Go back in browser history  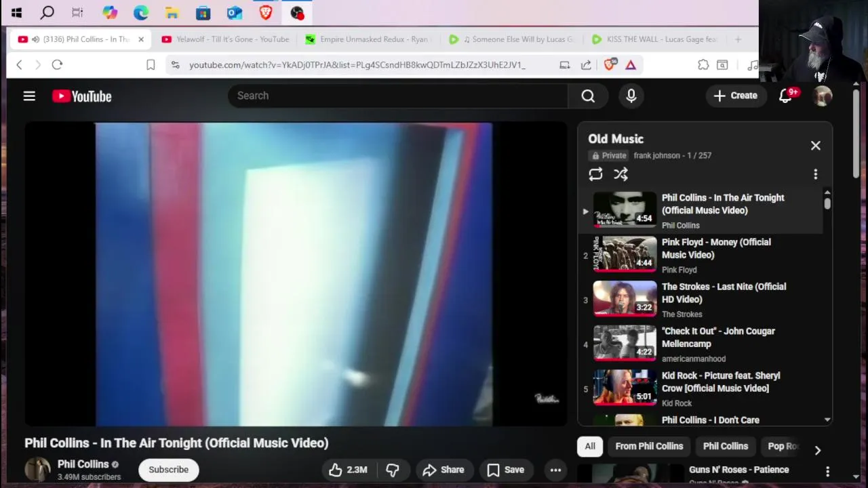[19, 65]
